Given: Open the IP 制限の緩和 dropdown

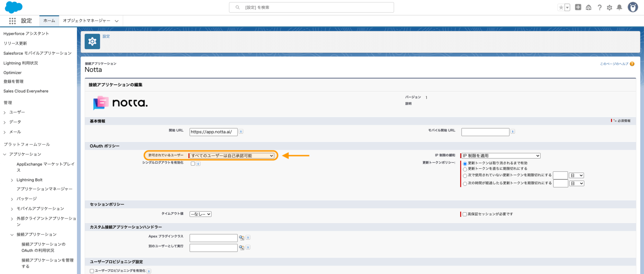Looking at the screenshot, I should click(x=501, y=156).
